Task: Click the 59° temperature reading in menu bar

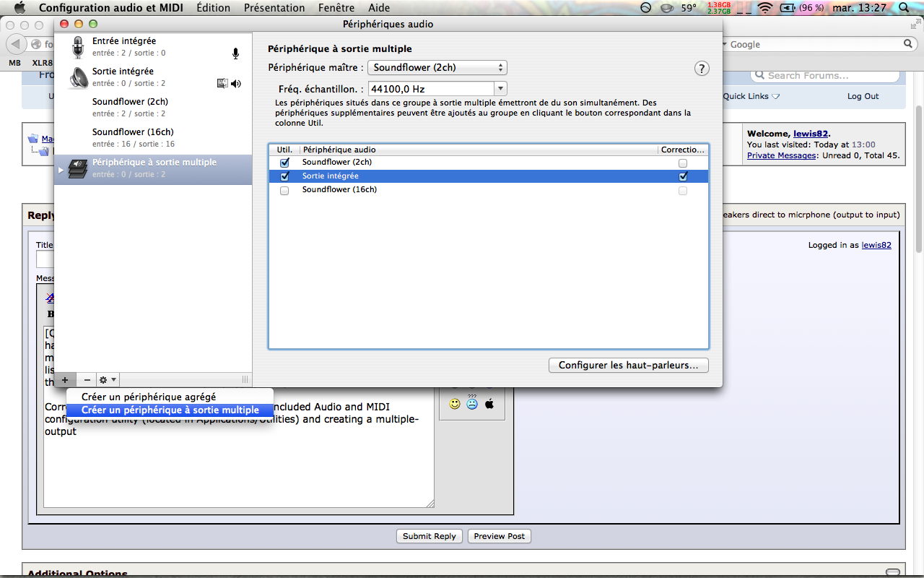Action: click(x=689, y=8)
